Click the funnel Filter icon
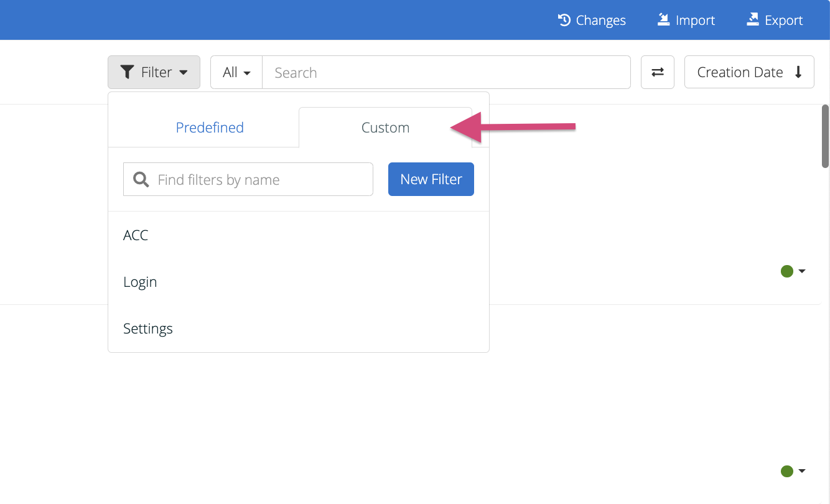The width and height of the screenshot is (830, 504). (127, 72)
